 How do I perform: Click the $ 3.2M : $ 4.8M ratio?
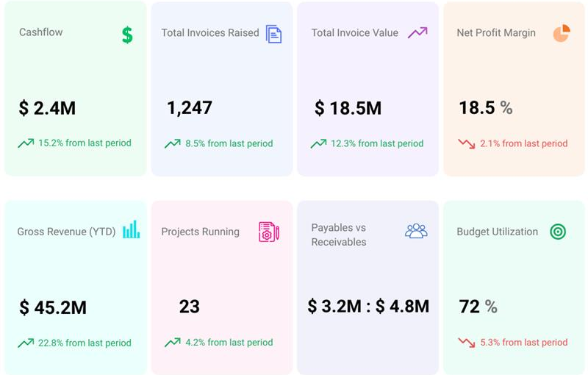pos(368,306)
